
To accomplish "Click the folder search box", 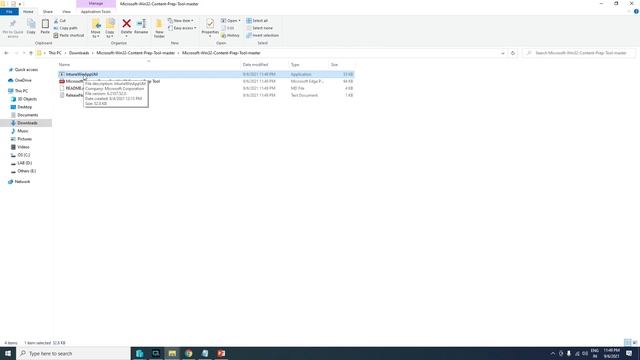I will coord(579,53).
